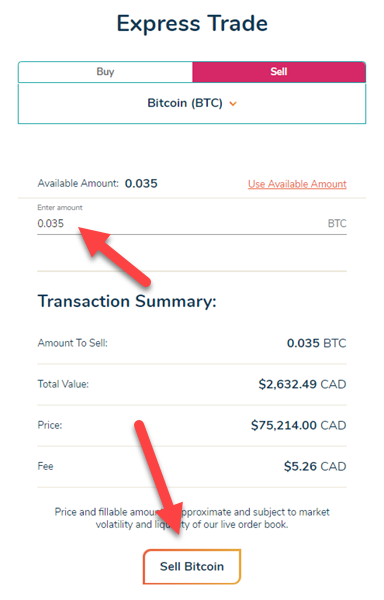Click the Sell Bitcoin button
This screenshot has height=600, width=384.
pyautogui.click(x=192, y=566)
